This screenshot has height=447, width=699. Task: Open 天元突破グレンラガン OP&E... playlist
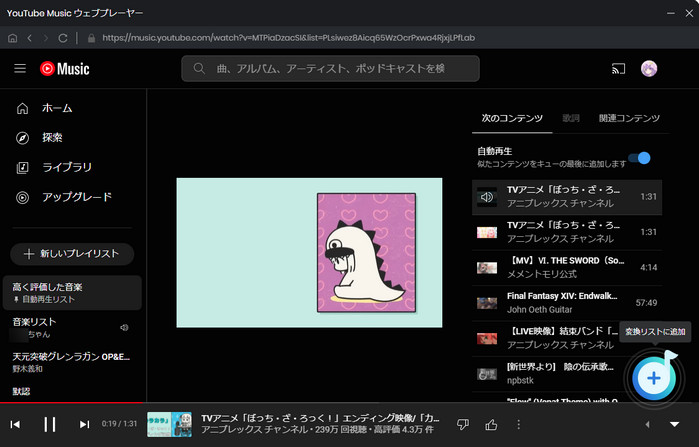pyautogui.click(x=72, y=362)
